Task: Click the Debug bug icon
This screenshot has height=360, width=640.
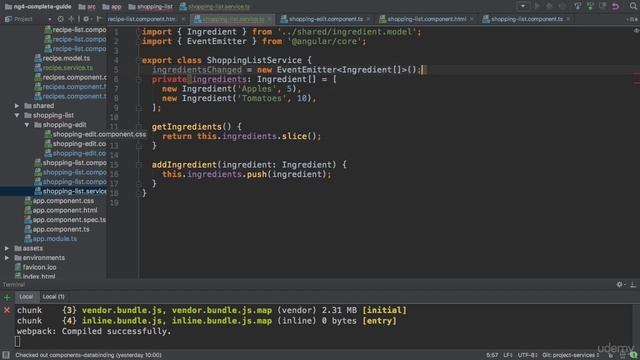Action: click(x=549, y=6)
